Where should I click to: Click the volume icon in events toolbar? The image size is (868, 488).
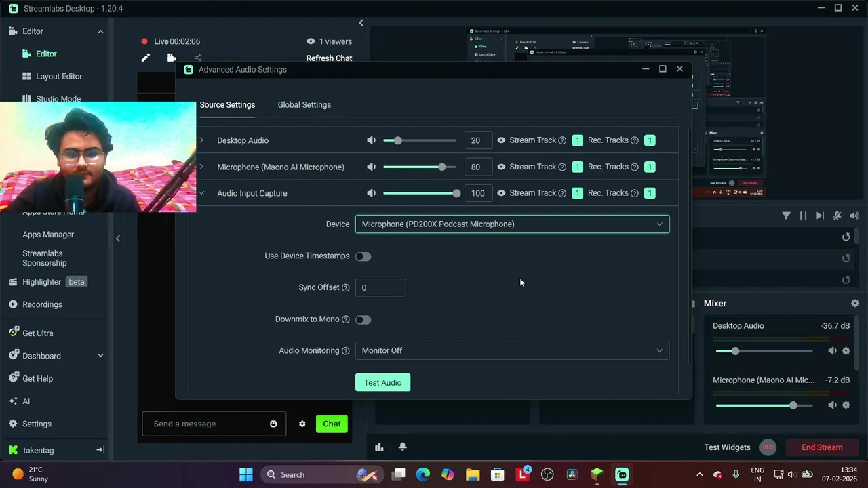pyautogui.click(x=854, y=216)
